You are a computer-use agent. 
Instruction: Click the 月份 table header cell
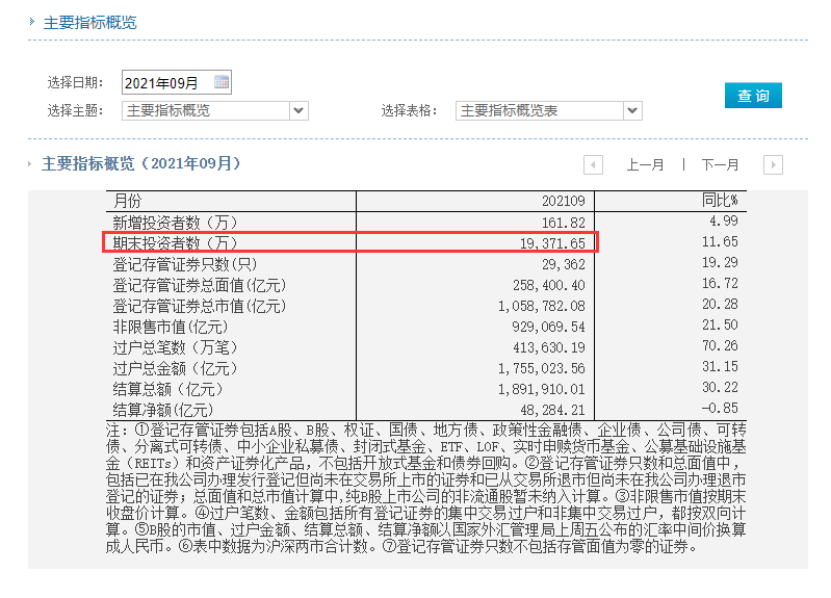coord(128,200)
